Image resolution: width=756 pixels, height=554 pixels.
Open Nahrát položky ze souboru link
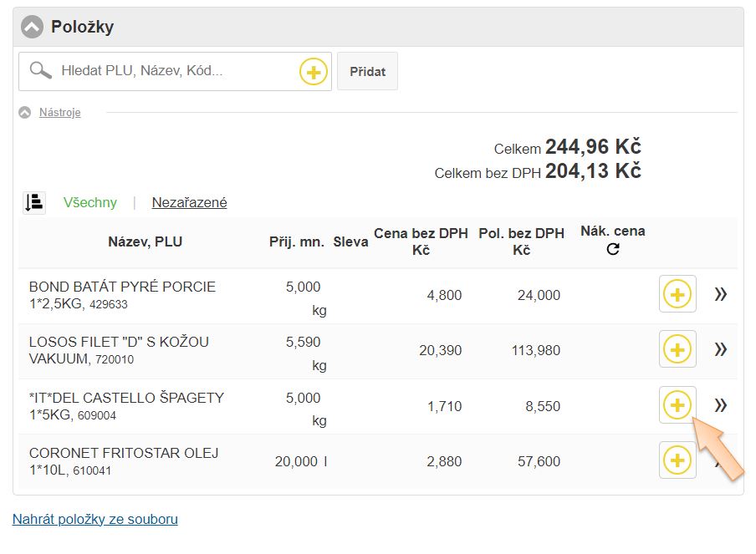point(95,519)
